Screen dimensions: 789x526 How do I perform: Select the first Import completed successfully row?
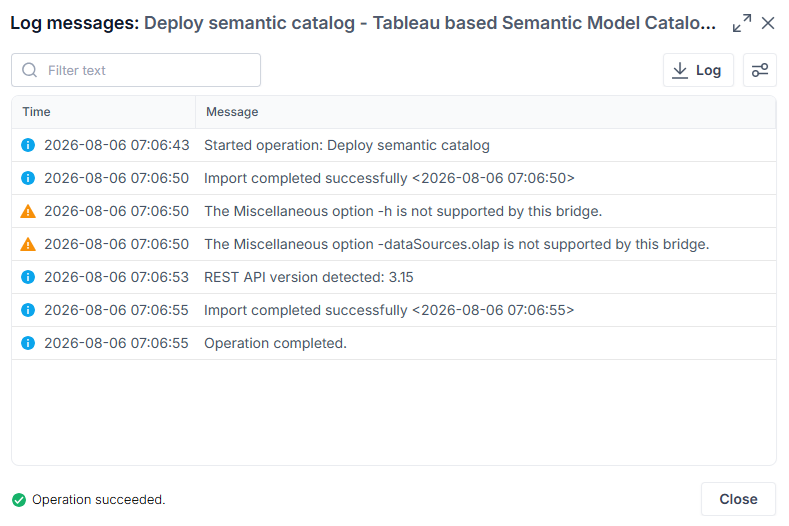pos(394,178)
